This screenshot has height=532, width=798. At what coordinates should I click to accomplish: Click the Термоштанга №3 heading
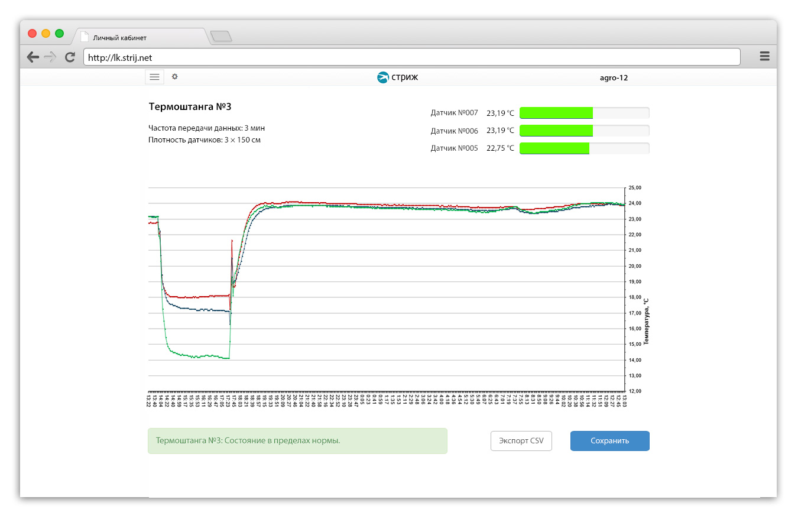click(190, 107)
